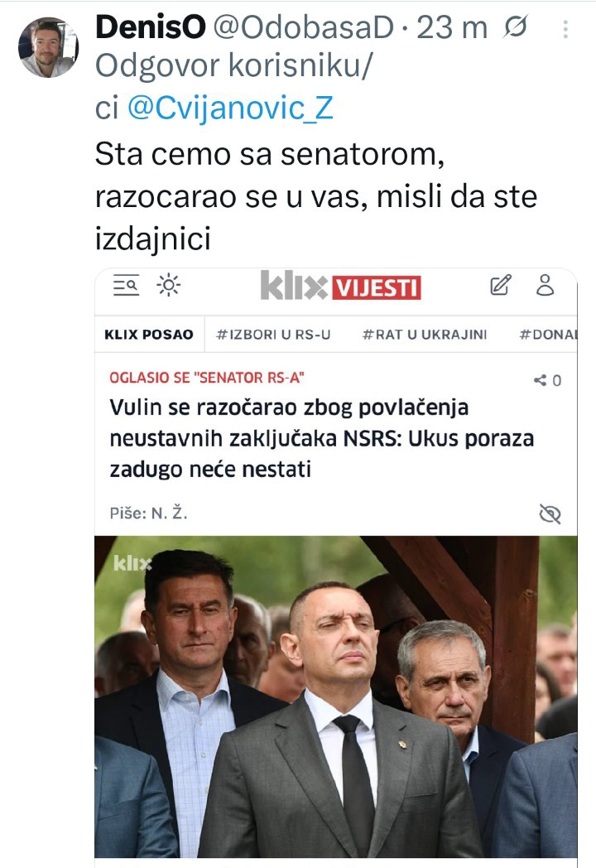Open the partially visible #DONAL tag
Screen dimensions: 596x868
(x=548, y=335)
